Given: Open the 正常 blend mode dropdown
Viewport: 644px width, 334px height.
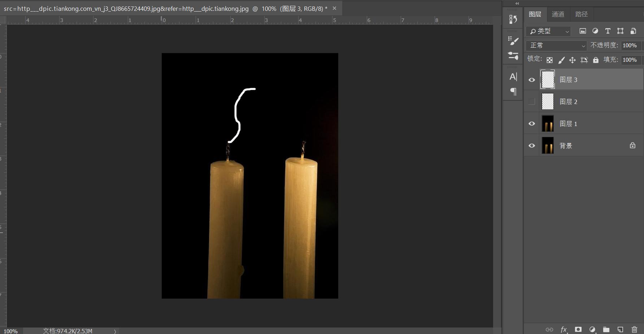Looking at the screenshot, I should click(x=556, y=45).
